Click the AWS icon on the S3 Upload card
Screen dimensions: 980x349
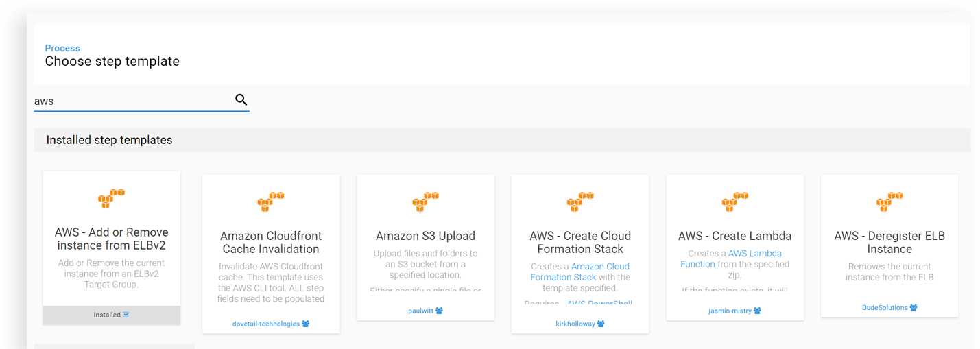pos(425,202)
